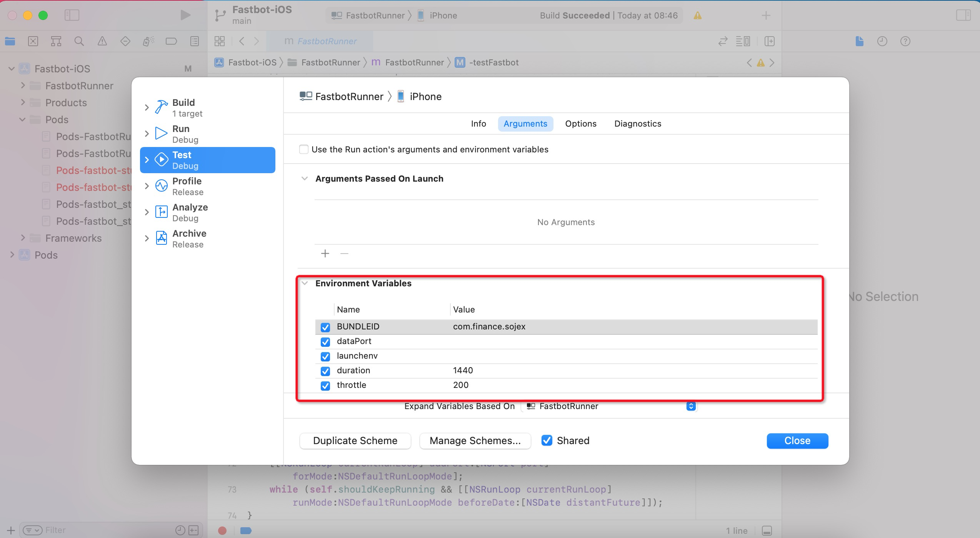This screenshot has height=538, width=980.
Task: Click the yellow build warning icon
Action: (697, 15)
